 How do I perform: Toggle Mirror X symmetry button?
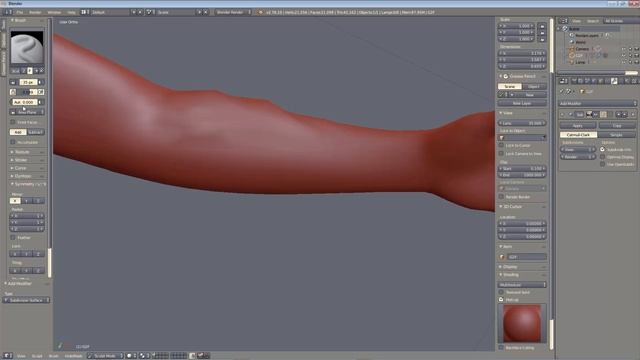coord(15,201)
